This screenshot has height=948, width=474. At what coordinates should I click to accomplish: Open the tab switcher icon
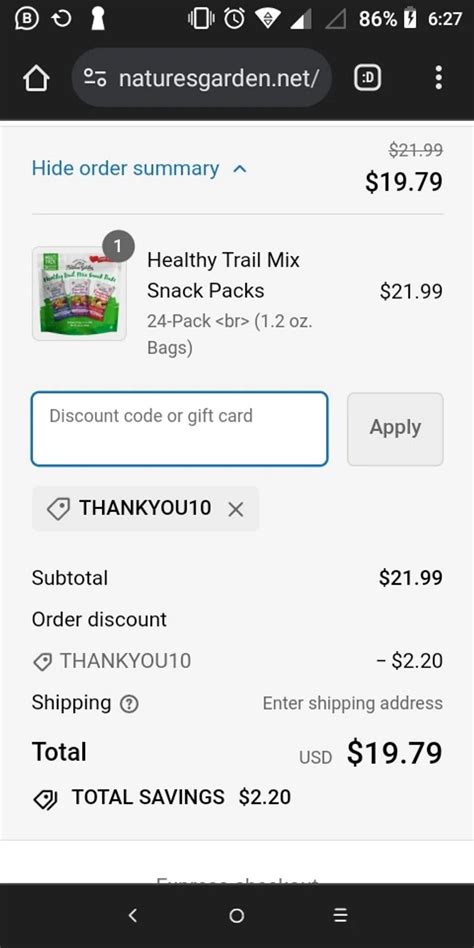(367, 77)
